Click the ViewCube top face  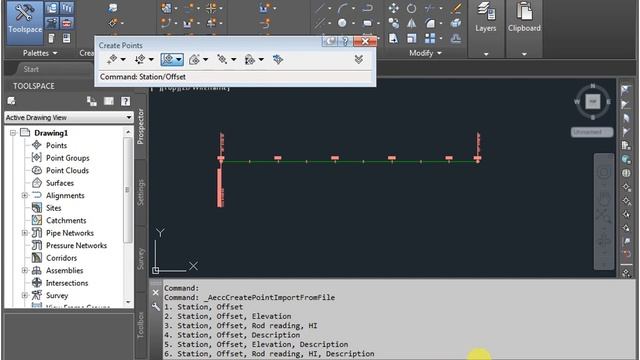[593, 101]
